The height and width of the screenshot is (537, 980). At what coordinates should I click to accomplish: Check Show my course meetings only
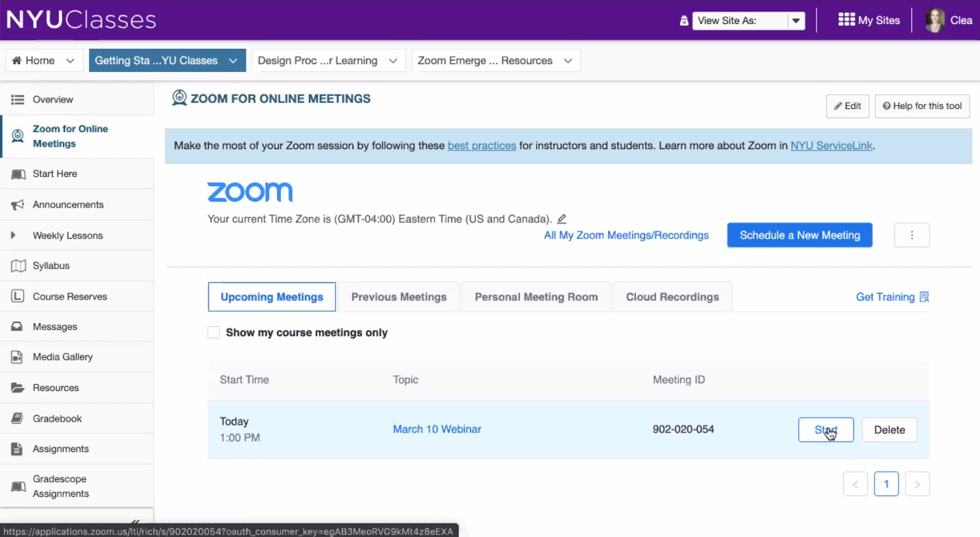[214, 333]
